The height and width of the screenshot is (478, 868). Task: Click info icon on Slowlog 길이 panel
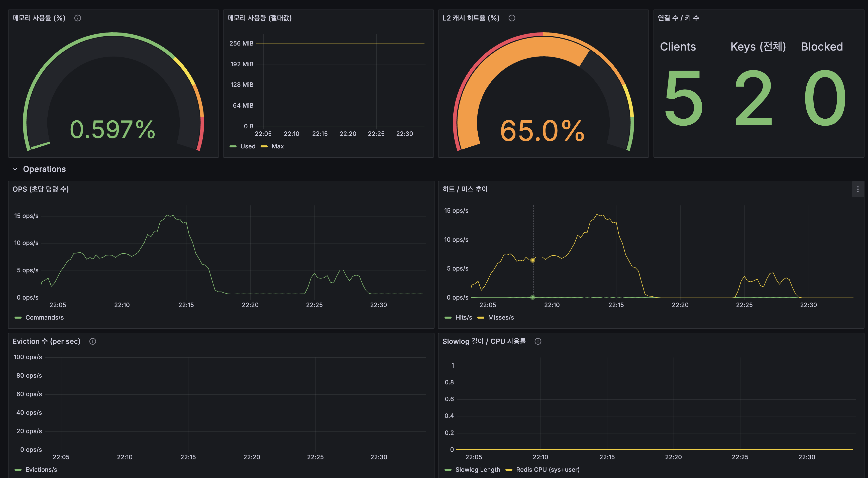point(538,341)
